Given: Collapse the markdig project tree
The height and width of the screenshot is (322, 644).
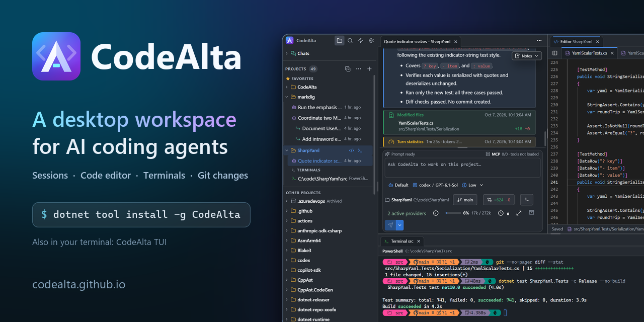Looking at the screenshot, I should point(287,97).
